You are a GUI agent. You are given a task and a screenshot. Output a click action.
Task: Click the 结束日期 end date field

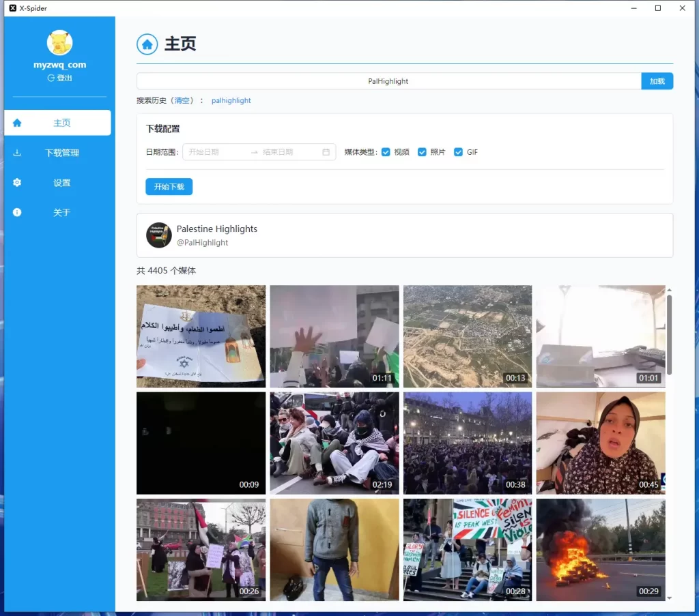tap(289, 152)
